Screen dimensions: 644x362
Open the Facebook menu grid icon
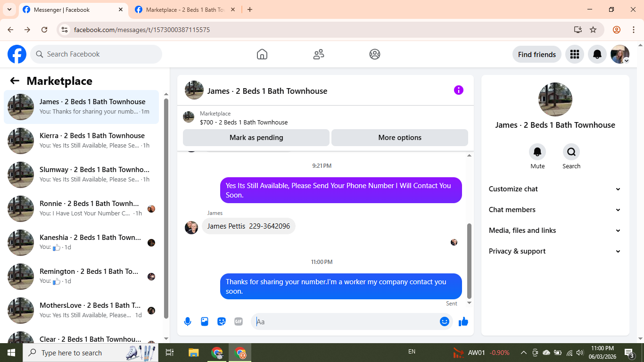[x=574, y=54]
